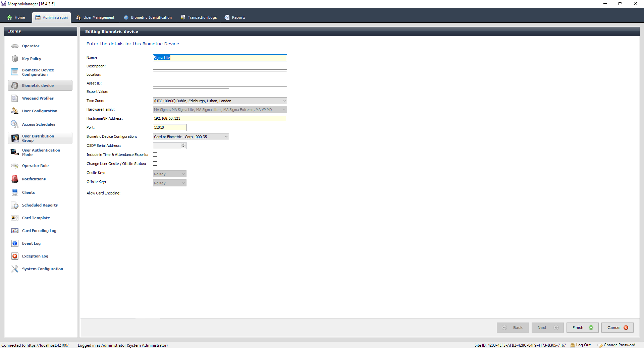This screenshot has height=348, width=644.
Task: Click the Transaction Logs tab icon
Action: pos(183,17)
